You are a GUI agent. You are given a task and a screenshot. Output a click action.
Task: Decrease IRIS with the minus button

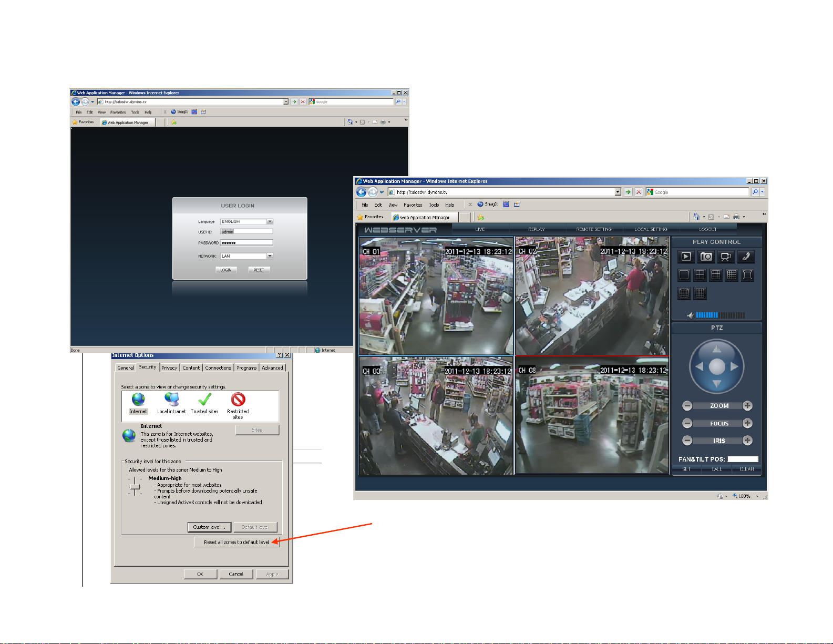687,441
